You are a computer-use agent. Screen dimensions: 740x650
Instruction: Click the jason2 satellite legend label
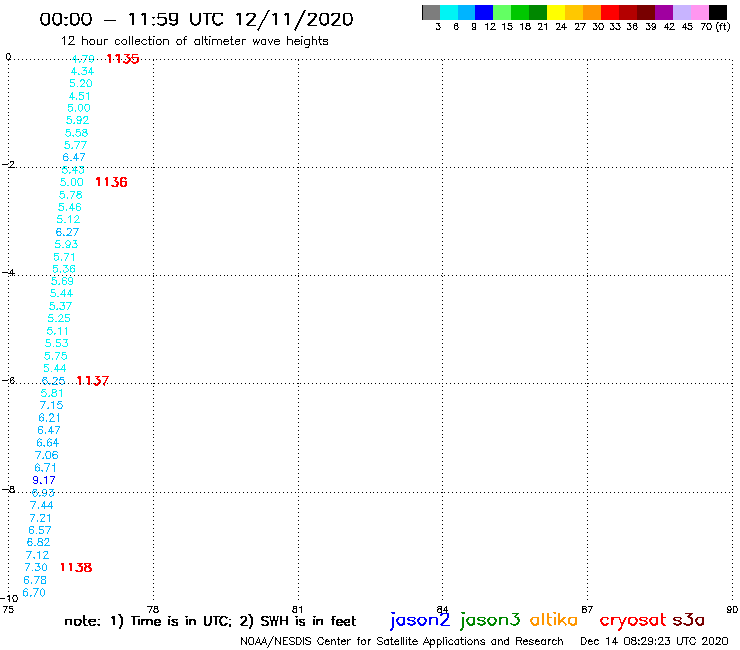click(420, 620)
